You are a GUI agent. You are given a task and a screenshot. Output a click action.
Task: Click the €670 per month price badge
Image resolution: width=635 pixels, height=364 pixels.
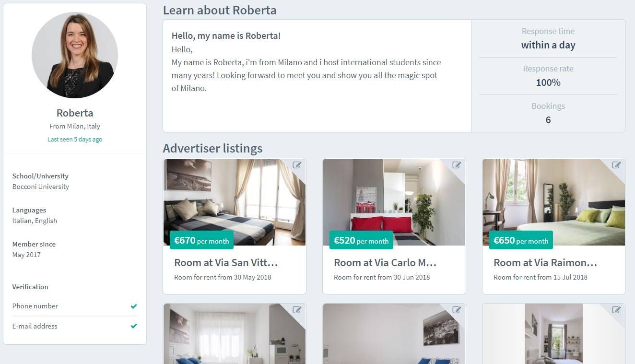pos(201,240)
